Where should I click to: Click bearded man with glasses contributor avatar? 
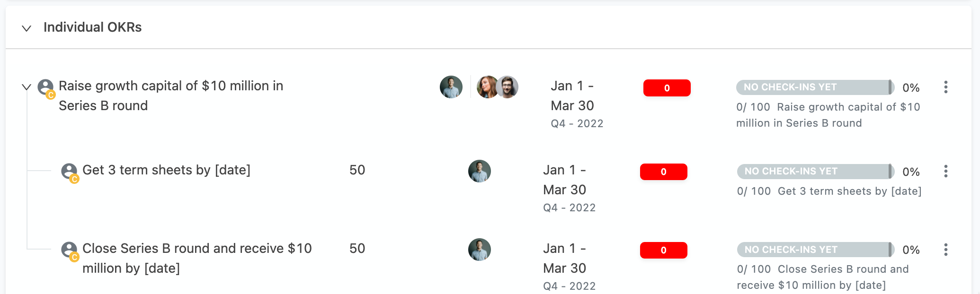508,87
